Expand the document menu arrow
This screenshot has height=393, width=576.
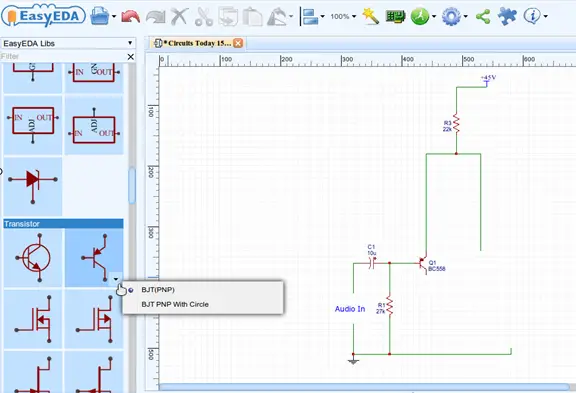click(114, 17)
